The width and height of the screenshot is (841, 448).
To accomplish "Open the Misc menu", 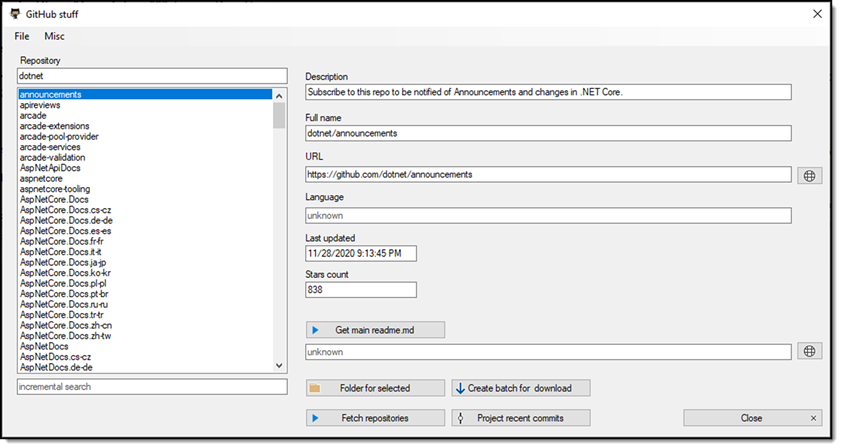I will point(54,36).
